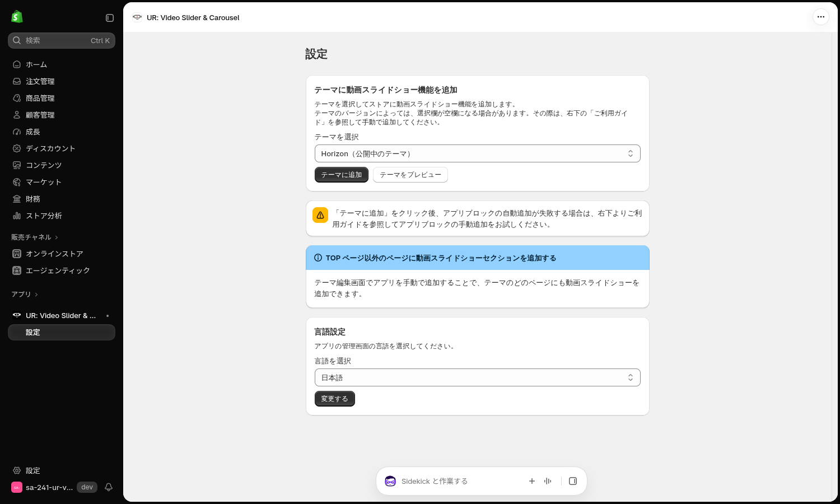Screen dimensions: 840x504
Task: Click the 成長 growth icon
Action: [x=17, y=132]
